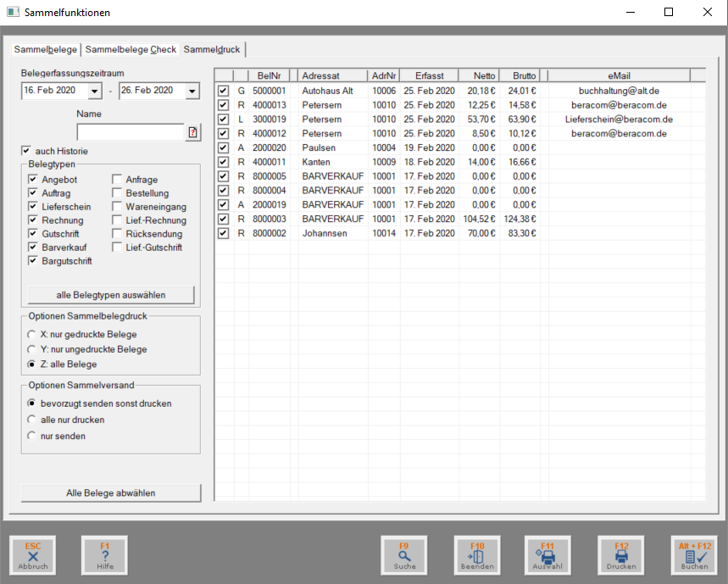
Task: Open help with the F1 Hilfe icon
Action: click(105, 555)
